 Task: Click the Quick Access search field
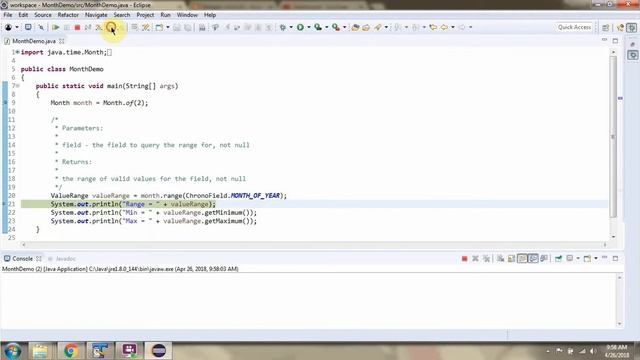click(574, 27)
